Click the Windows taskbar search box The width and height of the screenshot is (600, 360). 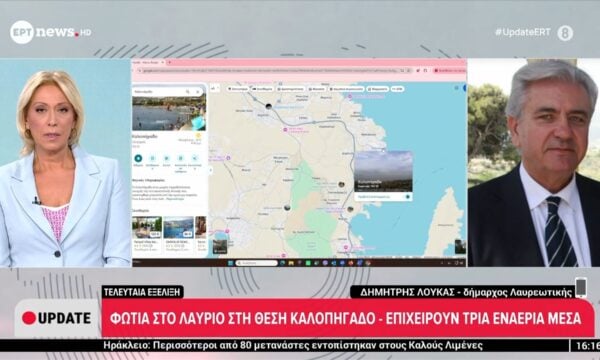tap(256, 263)
